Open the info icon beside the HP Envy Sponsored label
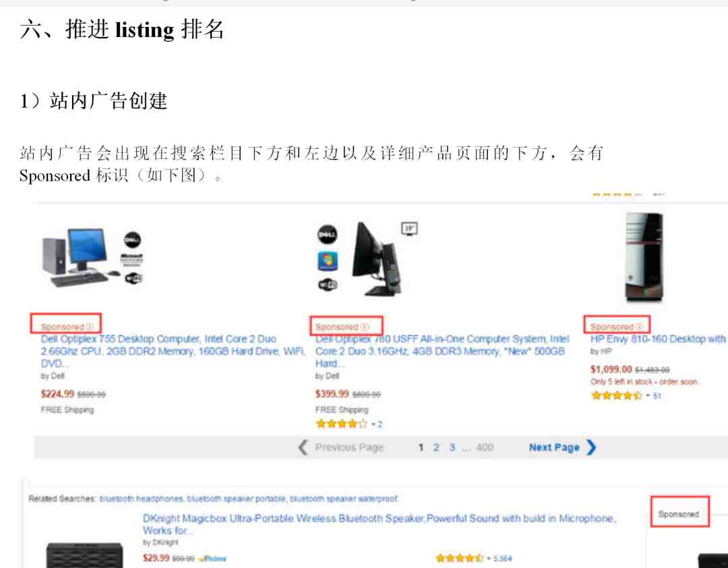This screenshot has width=728, height=568. 639,327
